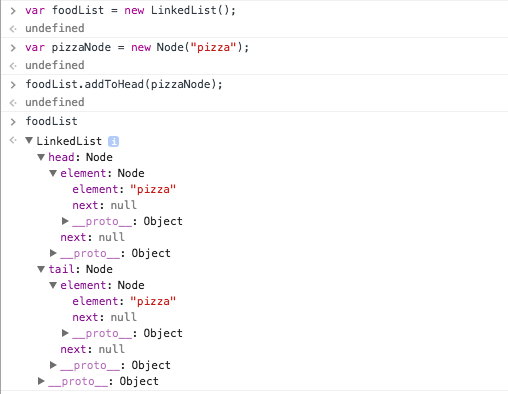Collapse the element: Node under head
This screenshot has height=394, width=508.
pos(53,173)
